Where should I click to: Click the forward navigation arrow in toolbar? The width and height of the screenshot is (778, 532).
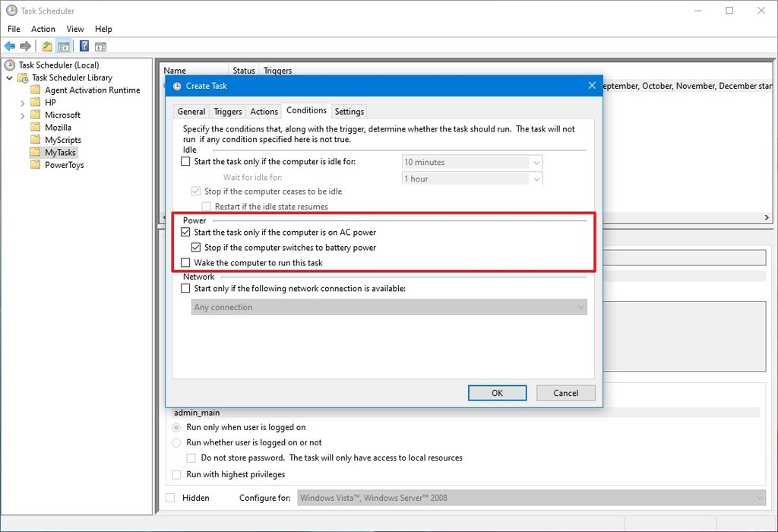25,46
